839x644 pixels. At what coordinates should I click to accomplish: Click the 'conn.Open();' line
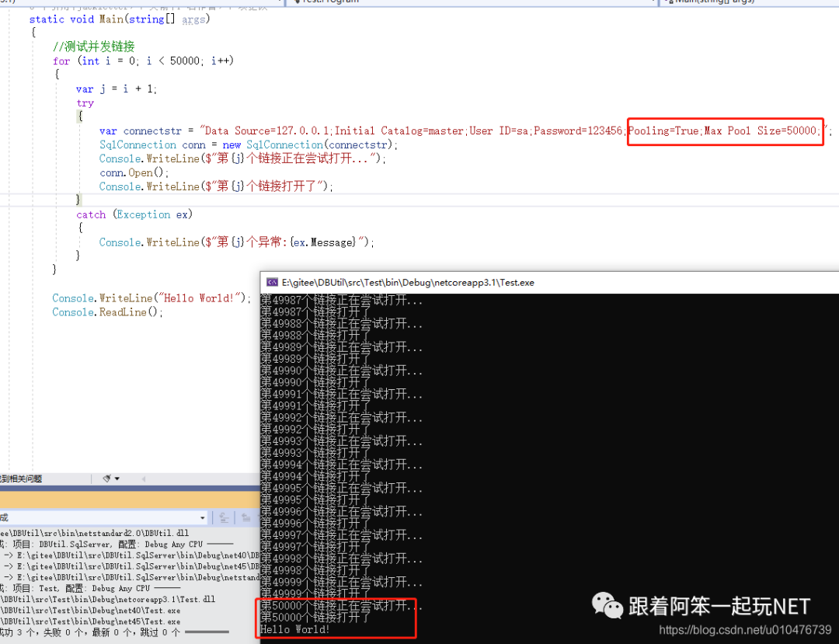(x=134, y=172)
